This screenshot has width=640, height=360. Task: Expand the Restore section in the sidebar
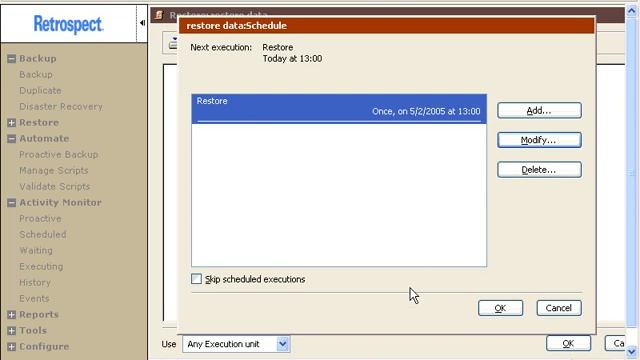pyautogui.click(x=11, y=123)
